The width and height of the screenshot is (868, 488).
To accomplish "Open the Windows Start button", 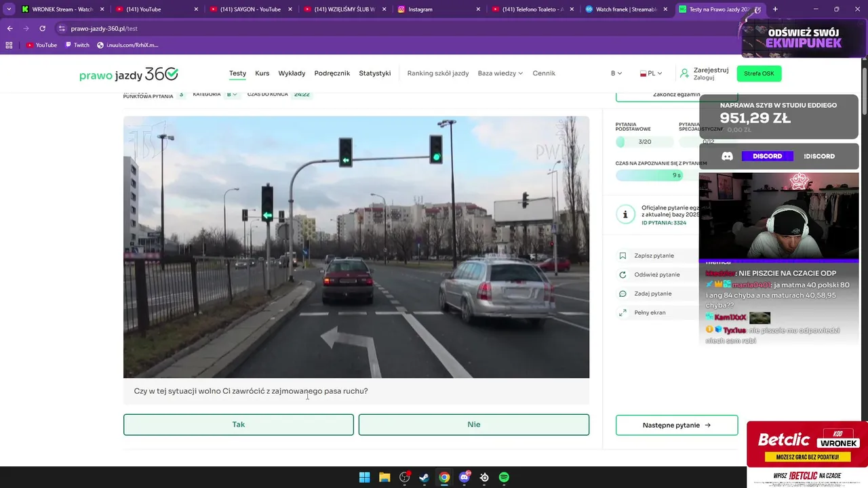I will click(364, 477).
